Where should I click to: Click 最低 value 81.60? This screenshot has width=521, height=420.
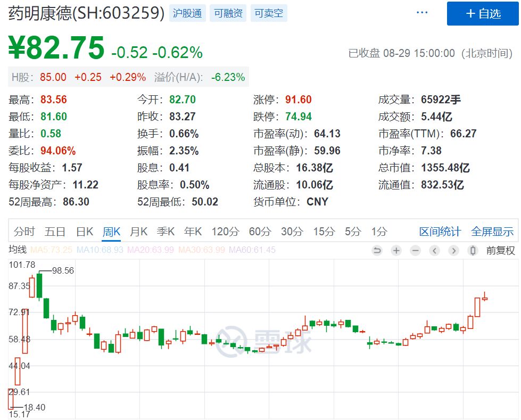[54, 117]
